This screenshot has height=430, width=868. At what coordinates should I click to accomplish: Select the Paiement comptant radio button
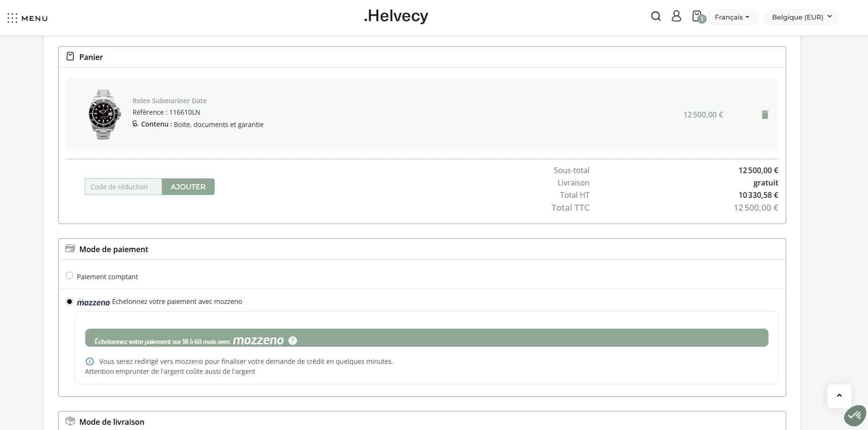pyautogui.click(x=69, y=276)
